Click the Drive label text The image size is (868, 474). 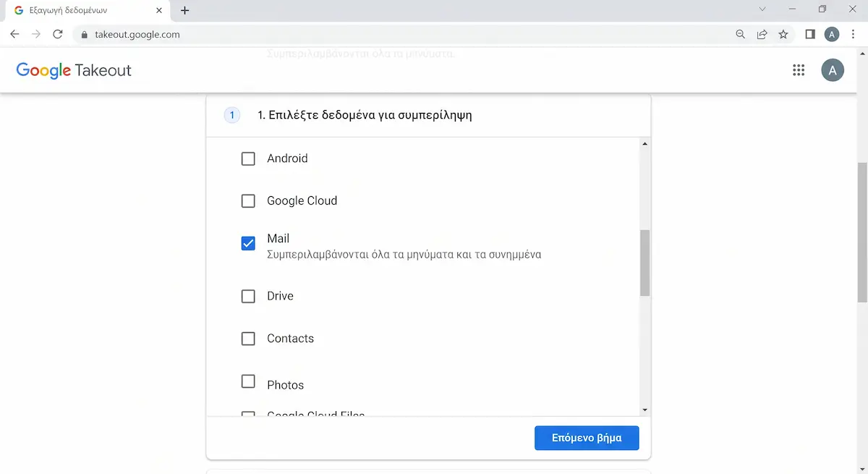[280, 296]
